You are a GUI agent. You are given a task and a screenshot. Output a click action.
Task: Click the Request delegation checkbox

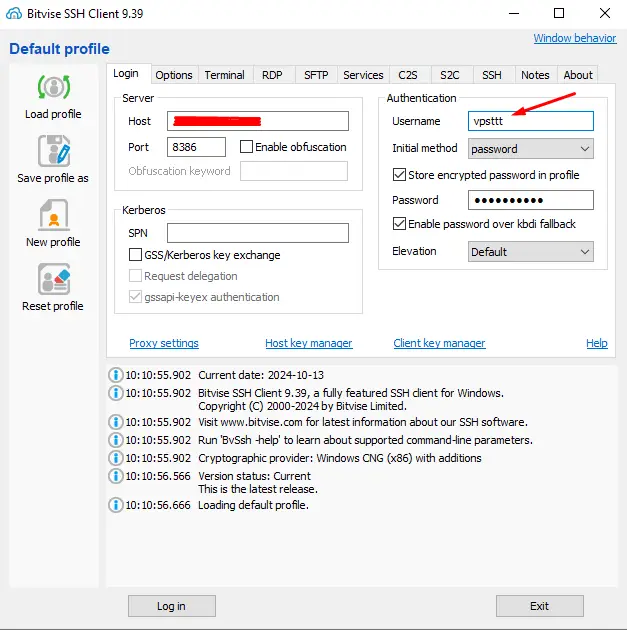coord(135,276)
